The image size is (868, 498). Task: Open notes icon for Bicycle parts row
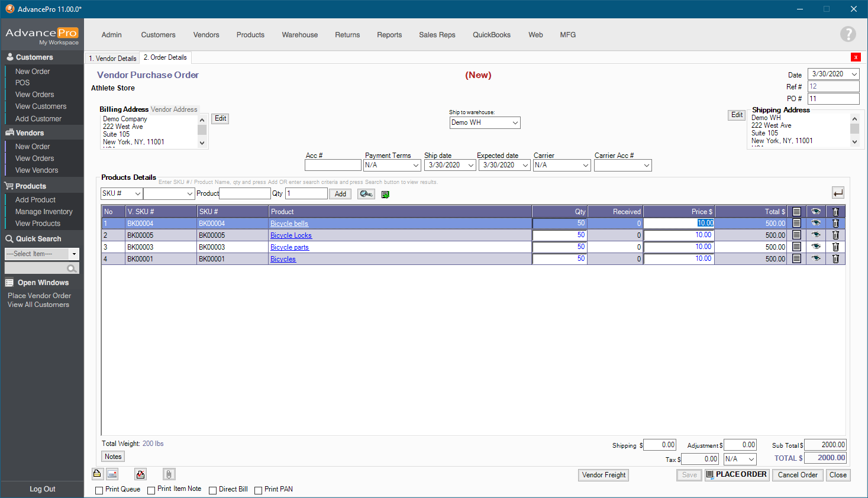[x=796, y=247]
